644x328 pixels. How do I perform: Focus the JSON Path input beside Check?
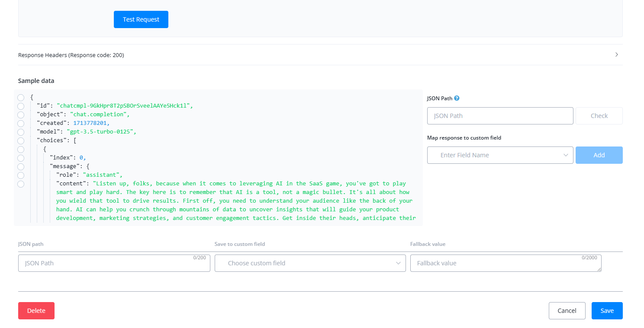click(x=500, y=116)
